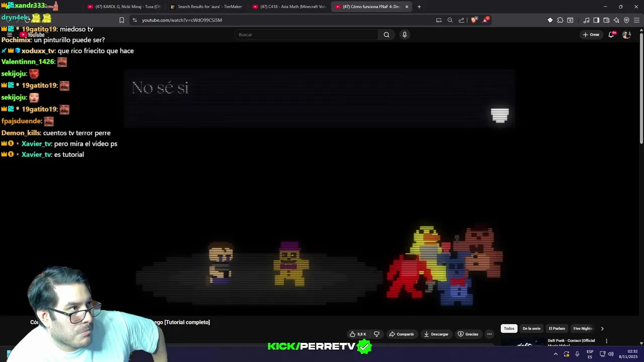
Task: Click the white diamond extension icon
Action: pos(550,20)
